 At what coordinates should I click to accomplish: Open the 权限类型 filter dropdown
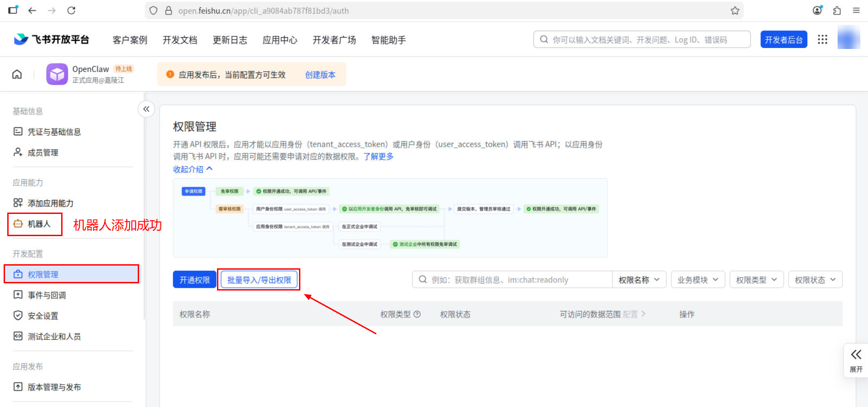[x=757, y=280]
